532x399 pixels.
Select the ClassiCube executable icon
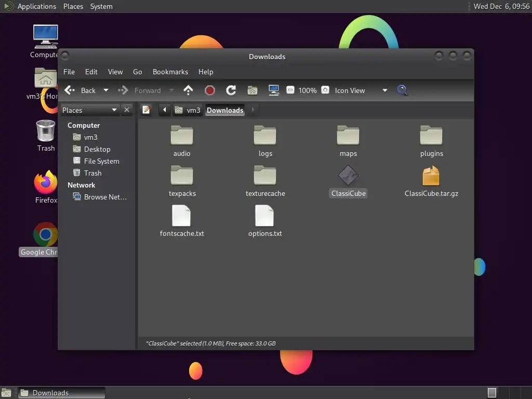[x=348, y=176]
